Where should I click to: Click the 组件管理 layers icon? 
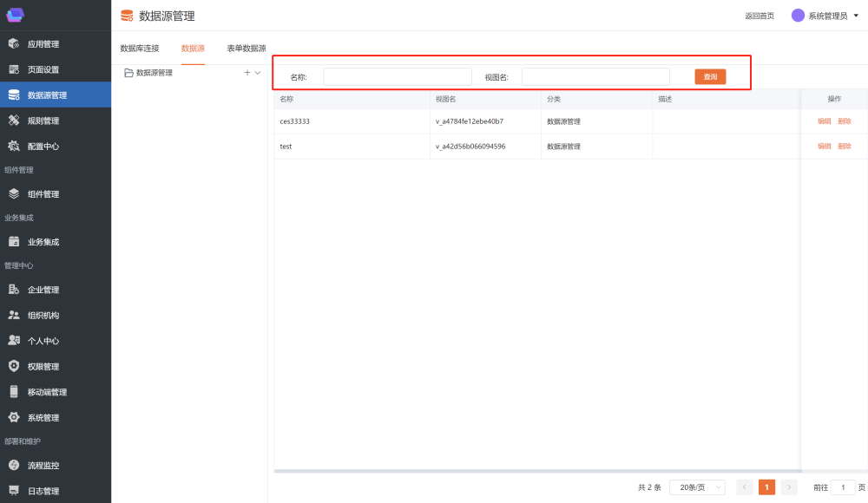pyautogui.click(x=14, y=194)
